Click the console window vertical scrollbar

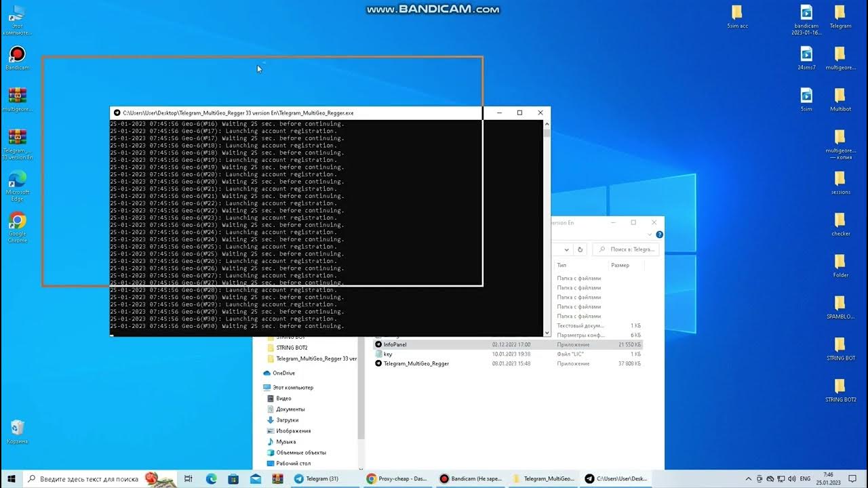pos(547,133)
